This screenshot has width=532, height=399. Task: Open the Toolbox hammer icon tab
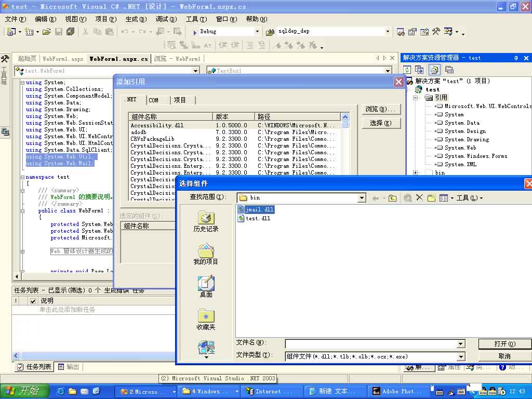(x=5, y=59)
